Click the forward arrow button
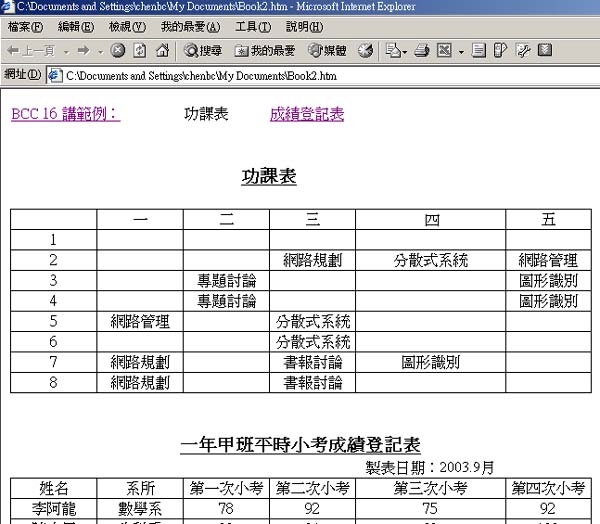Screen dimensions: 600x524 coord(82,50)
